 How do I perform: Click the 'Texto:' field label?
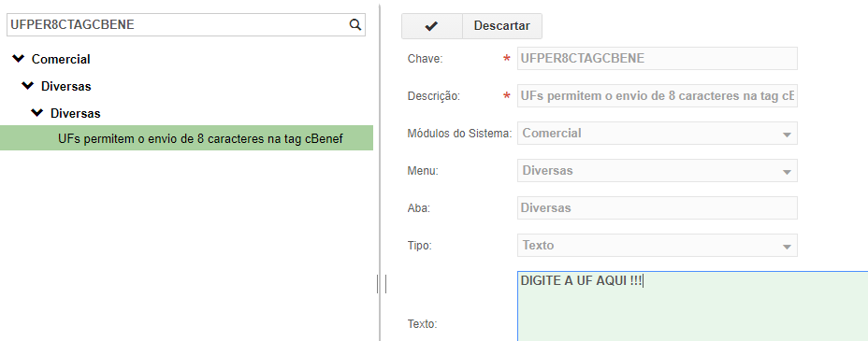point(422,324)
